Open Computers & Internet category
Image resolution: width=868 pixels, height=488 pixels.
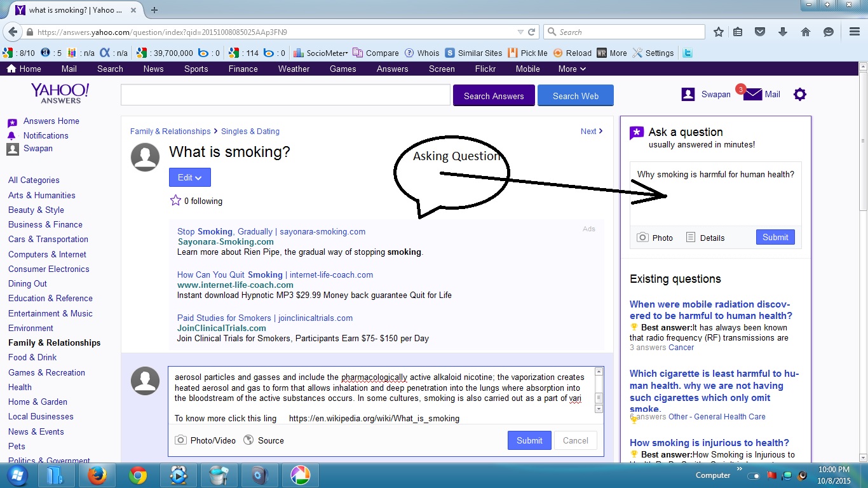[x=47, y=254]
